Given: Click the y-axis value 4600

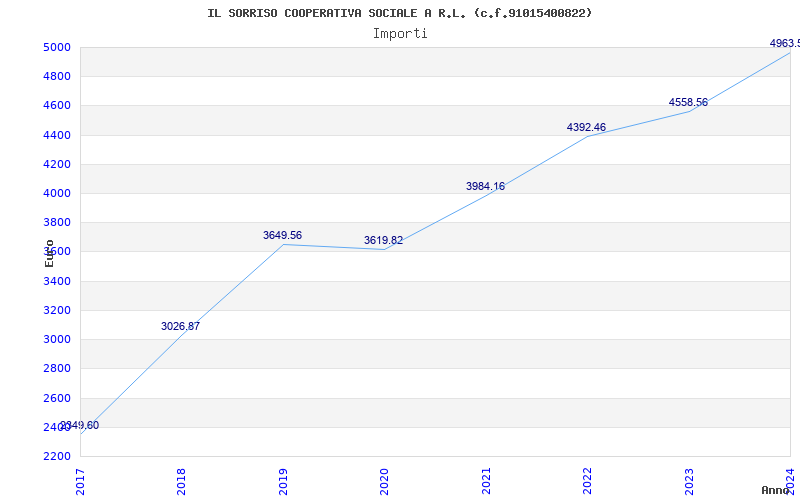Looking at the screenshot, I should point(58,106).
